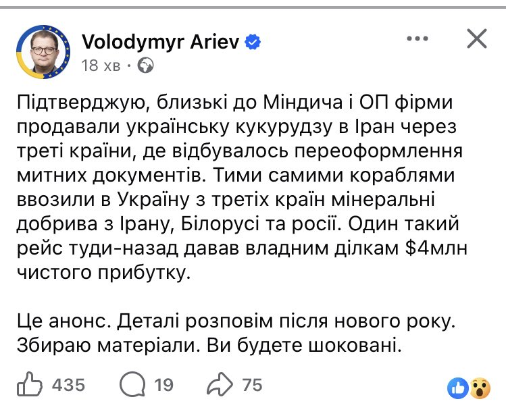View who liked via the 435 count

tap(68, 386)
